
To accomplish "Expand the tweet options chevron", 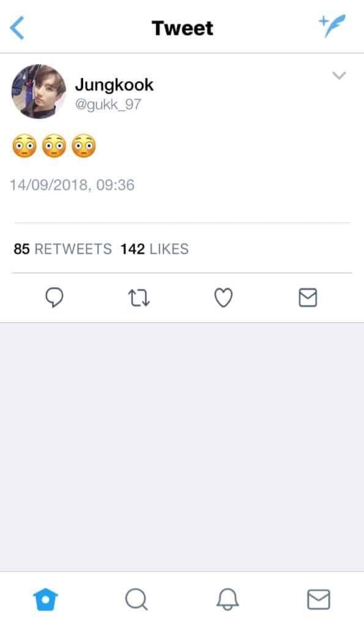I will pos(339,75).
